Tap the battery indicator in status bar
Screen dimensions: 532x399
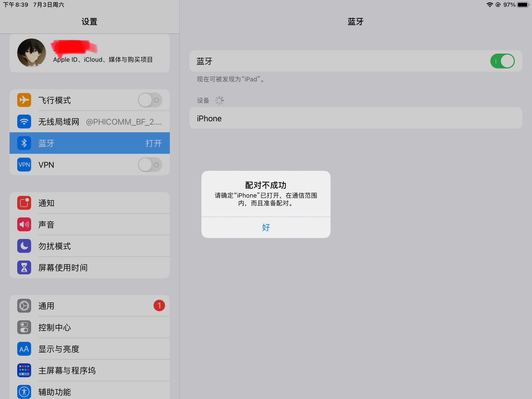[523, 5]
